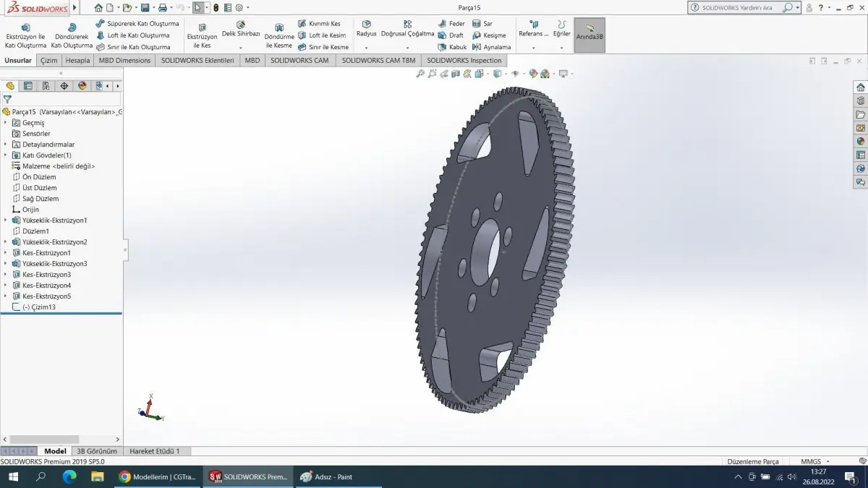The height and width of the screenshot is (488, 868).
Task: Open ConfigurationManager tab icon
Action: [46, 85]
